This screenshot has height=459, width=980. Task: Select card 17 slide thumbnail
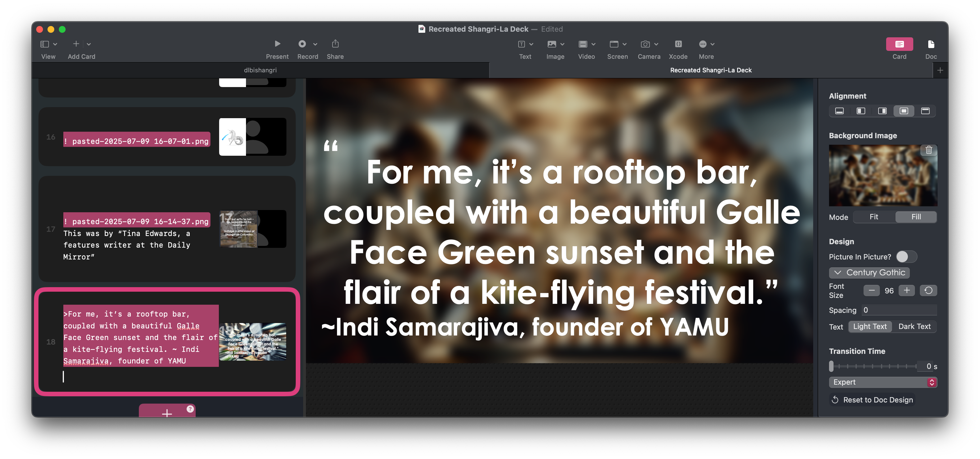252,229
